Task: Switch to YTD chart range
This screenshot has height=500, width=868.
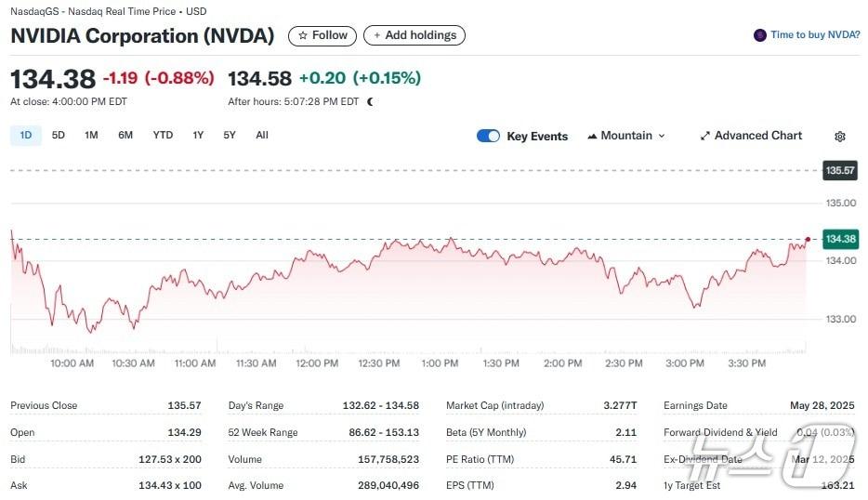Action: pos(163,136)
